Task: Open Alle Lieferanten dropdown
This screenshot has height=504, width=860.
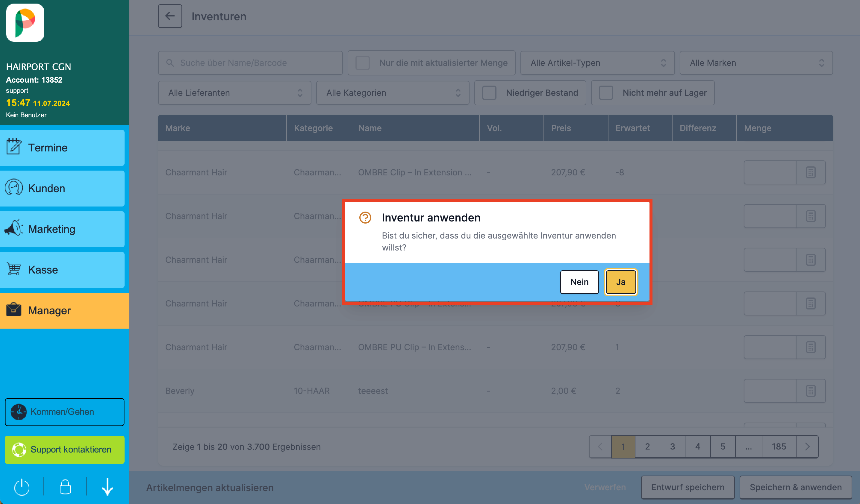Action: pyautogui.click(x=234, y=93)
